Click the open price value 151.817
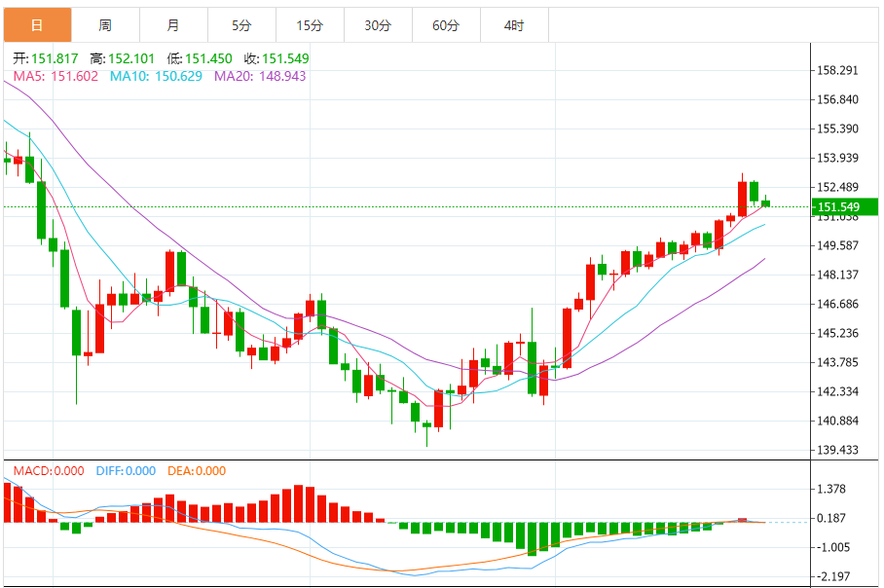 coord(55,58)
